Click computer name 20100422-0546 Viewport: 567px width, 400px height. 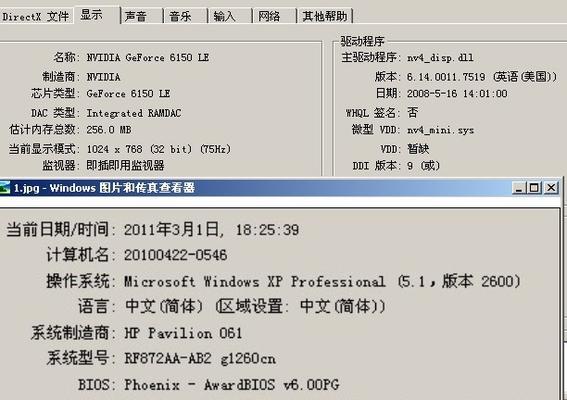pyautogui.click(x=175, y=255)
